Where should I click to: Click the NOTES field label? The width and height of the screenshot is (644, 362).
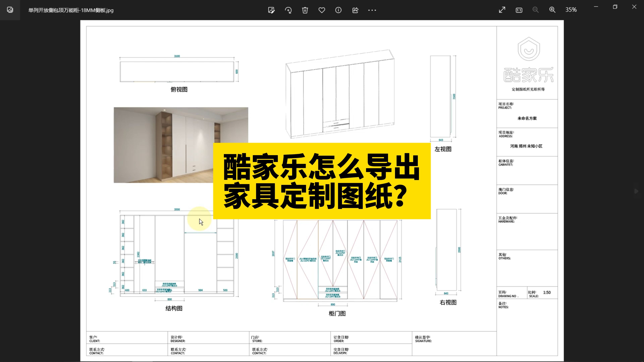503,307
